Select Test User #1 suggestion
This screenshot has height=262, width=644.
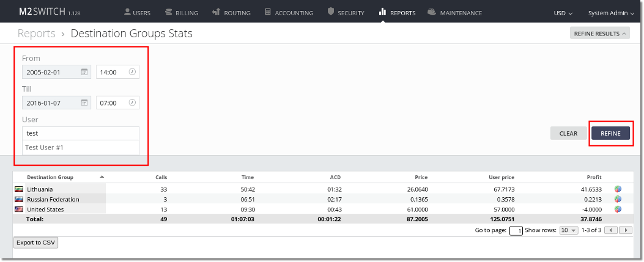(45, 148)
